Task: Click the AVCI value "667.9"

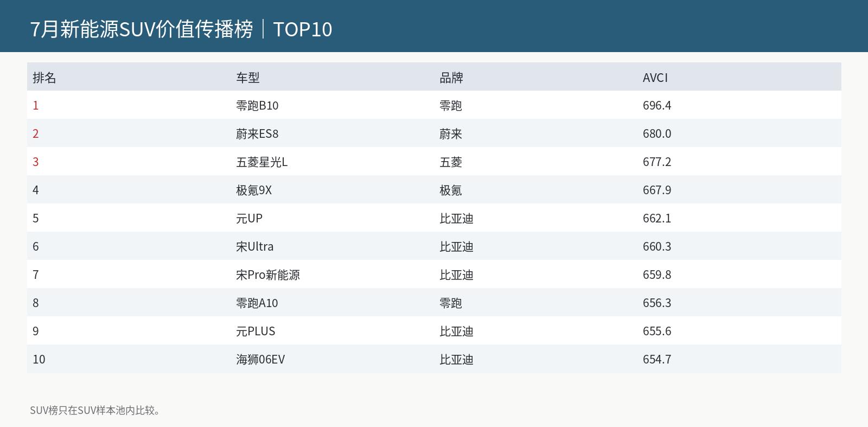Action: [657, 190]
